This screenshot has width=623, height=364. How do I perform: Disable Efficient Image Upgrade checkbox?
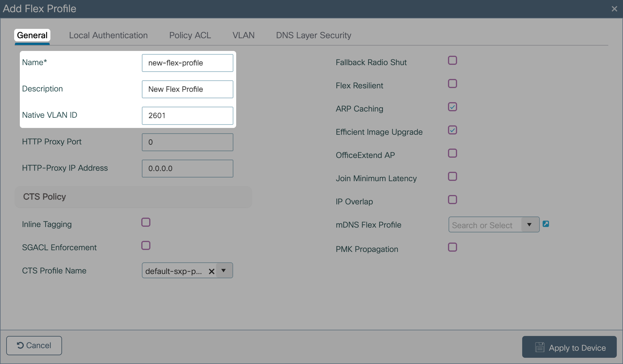(452, 130)
